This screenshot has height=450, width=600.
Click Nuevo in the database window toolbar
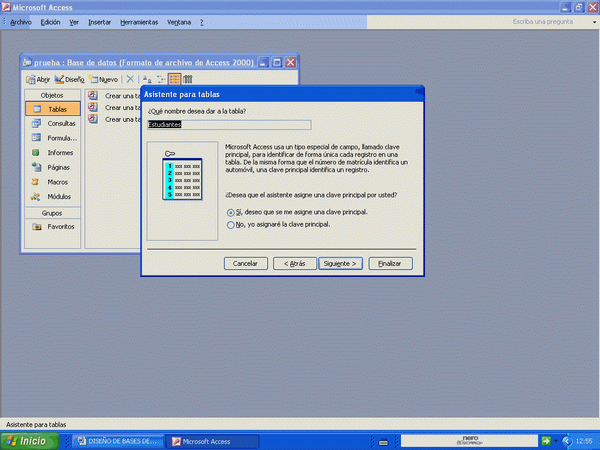[103, 79]
